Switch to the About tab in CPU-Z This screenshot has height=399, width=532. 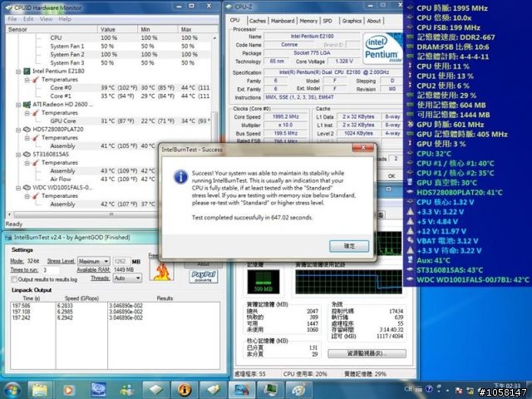pos(374,21)
